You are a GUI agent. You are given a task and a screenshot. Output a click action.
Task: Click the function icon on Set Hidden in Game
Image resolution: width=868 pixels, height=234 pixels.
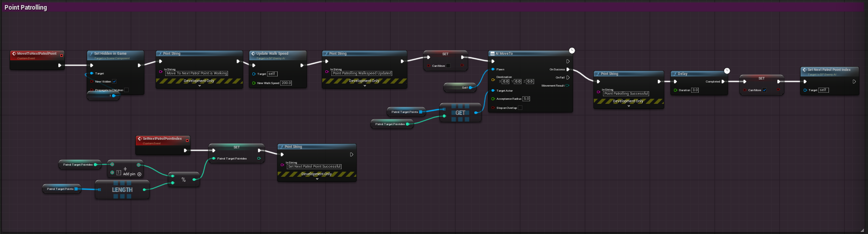click(x=91, y=53)
